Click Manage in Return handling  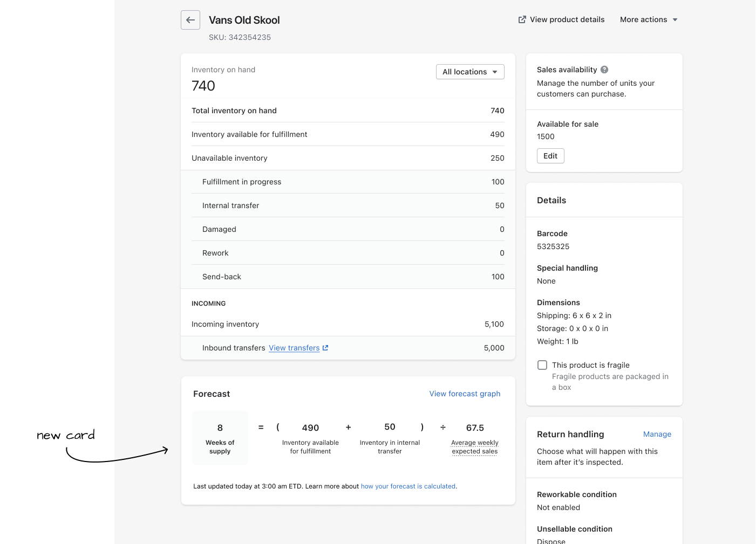click(x=657, y=434)
